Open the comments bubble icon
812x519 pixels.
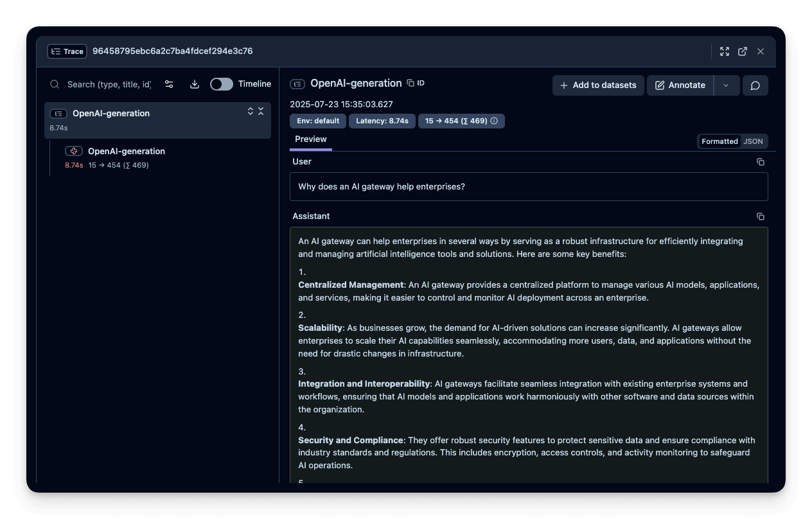755,85
